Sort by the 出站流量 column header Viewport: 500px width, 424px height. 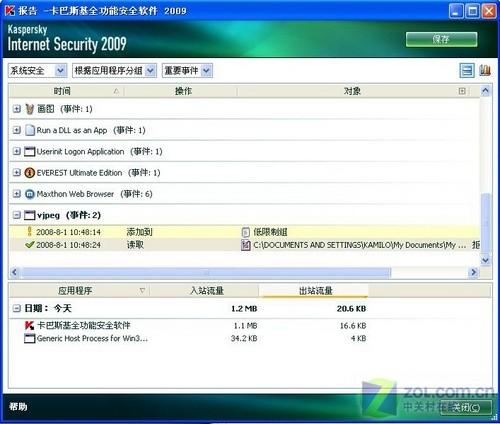[x=314, y=291]
